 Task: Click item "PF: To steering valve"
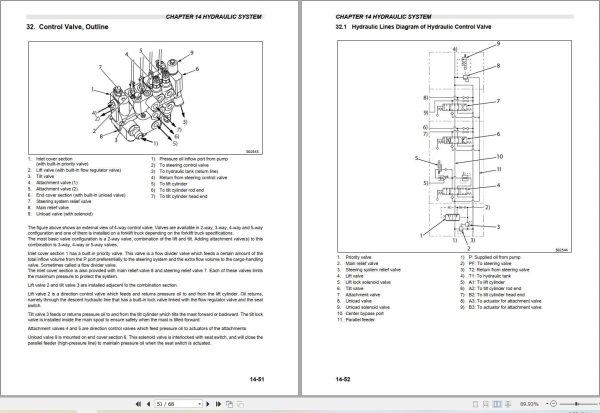pyautogui.click(x=490, y=264)
